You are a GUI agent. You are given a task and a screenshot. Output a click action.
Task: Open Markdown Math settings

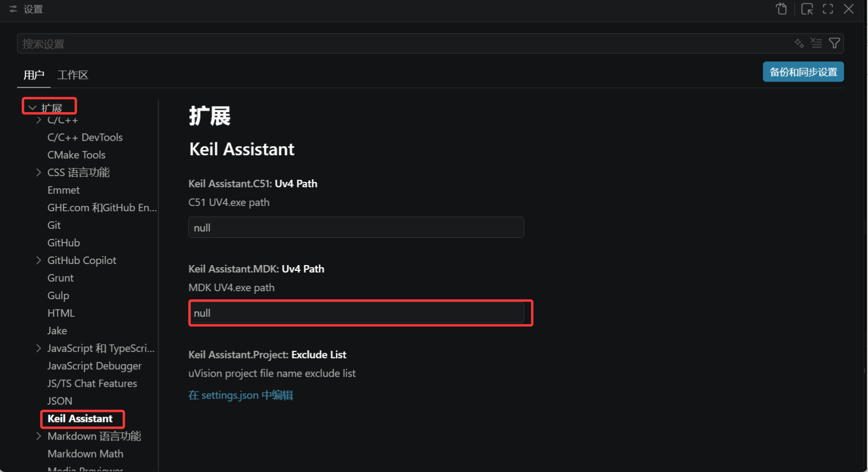(x=85, y=454)
